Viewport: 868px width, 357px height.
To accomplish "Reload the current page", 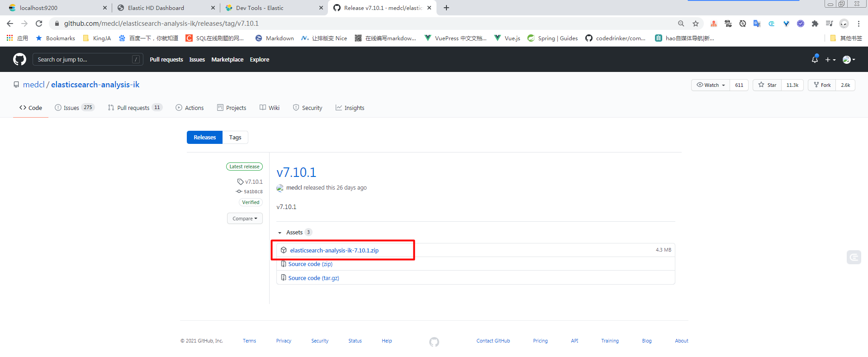I will (x=39, y=24).
